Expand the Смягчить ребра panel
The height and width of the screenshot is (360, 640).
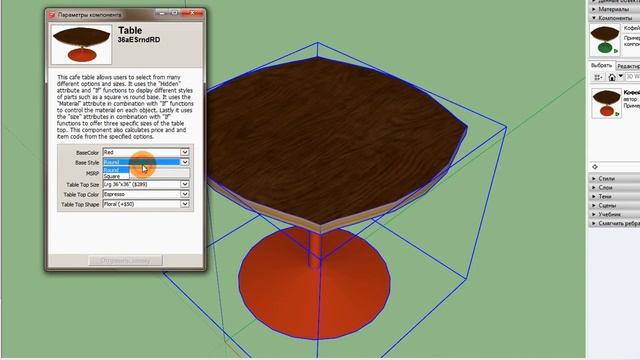coord(613,223)
